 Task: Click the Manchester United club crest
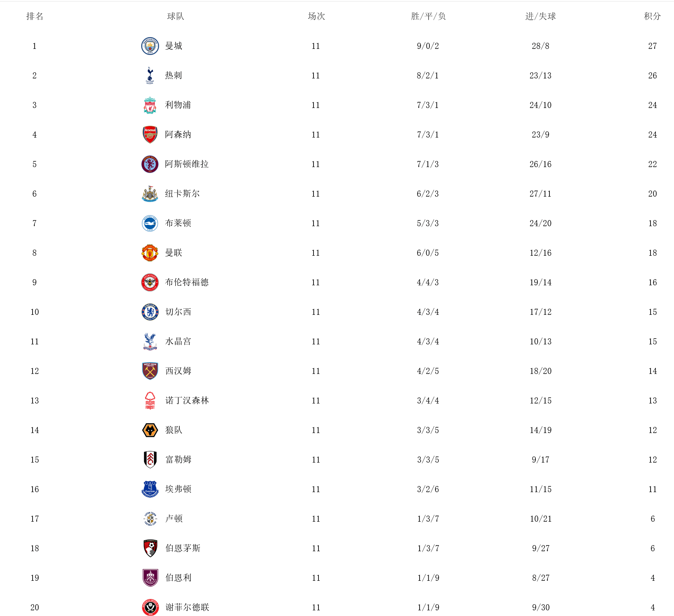(150, 253)
